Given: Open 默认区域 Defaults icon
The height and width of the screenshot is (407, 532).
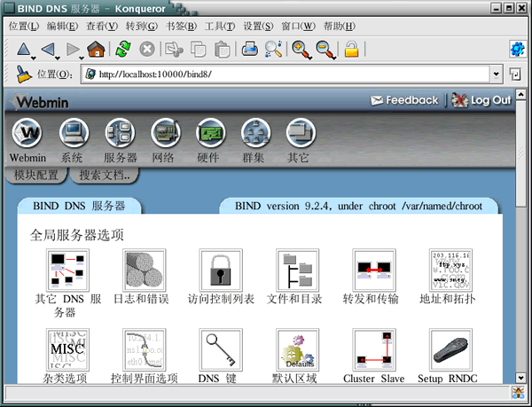Looking at the screenshot, I should (298, 349).
